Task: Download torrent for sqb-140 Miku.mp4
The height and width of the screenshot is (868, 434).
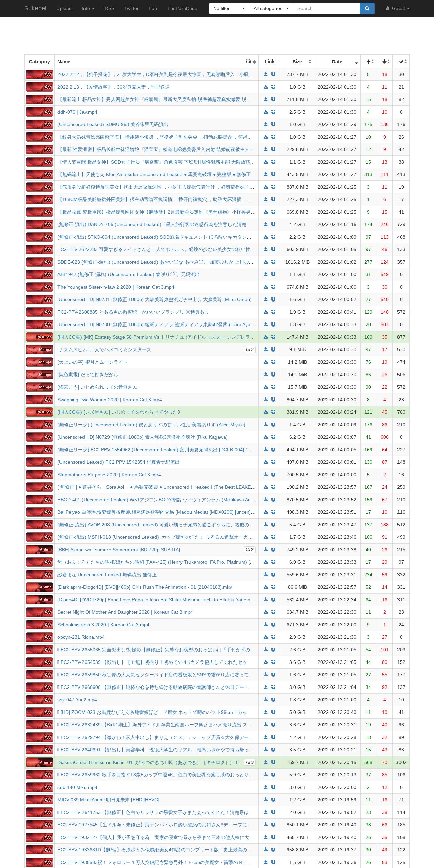Action: tap(266, 787)
